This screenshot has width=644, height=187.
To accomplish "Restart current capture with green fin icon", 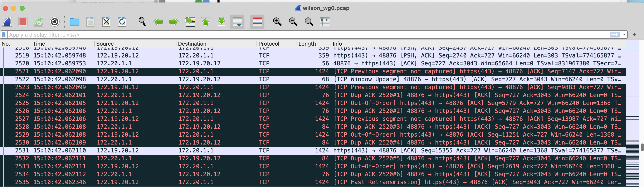I will (x=39, y=22).
